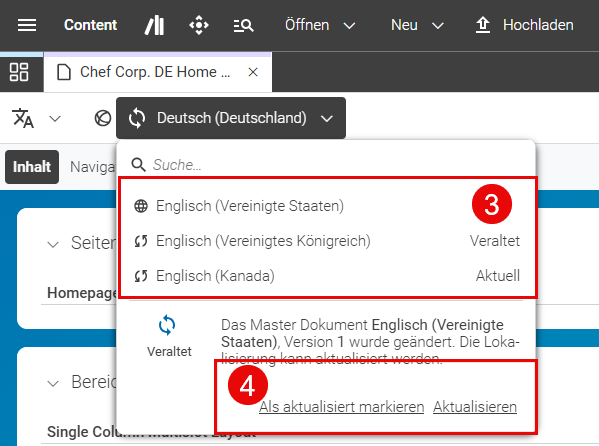
Task: Click globe icon beside Englisch (Vereinigte Staaten)
Action: 141,206
